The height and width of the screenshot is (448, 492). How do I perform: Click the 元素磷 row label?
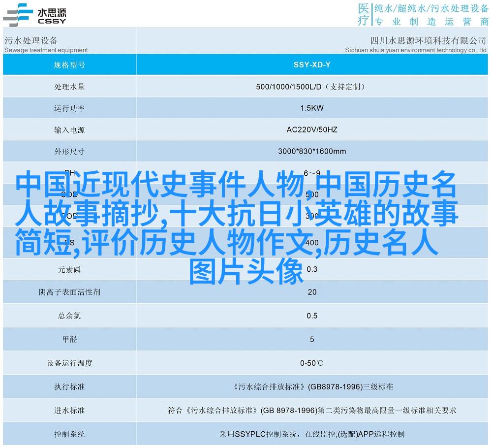tap(69, 270)
